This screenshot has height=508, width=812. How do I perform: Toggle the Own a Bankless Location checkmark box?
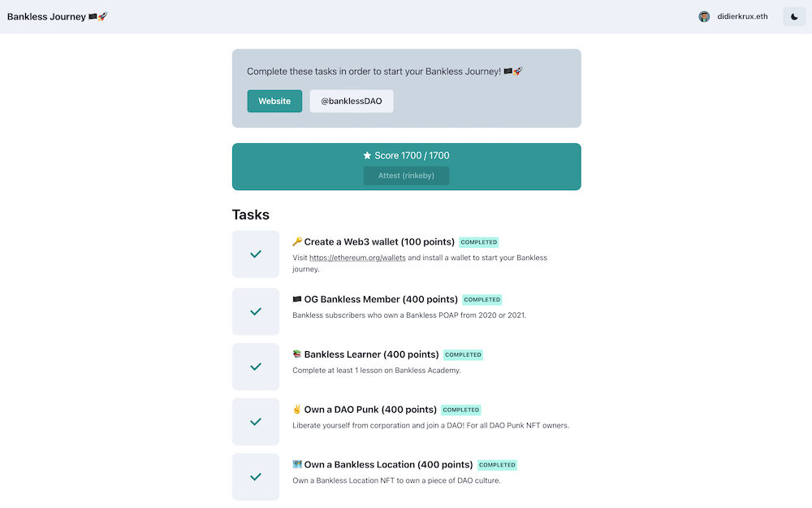pyautogui.click(x=256, y=477)
